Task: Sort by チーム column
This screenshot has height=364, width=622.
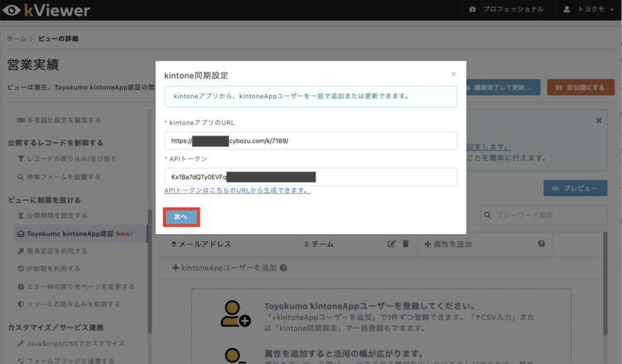Action: click(x=318, y=244)
